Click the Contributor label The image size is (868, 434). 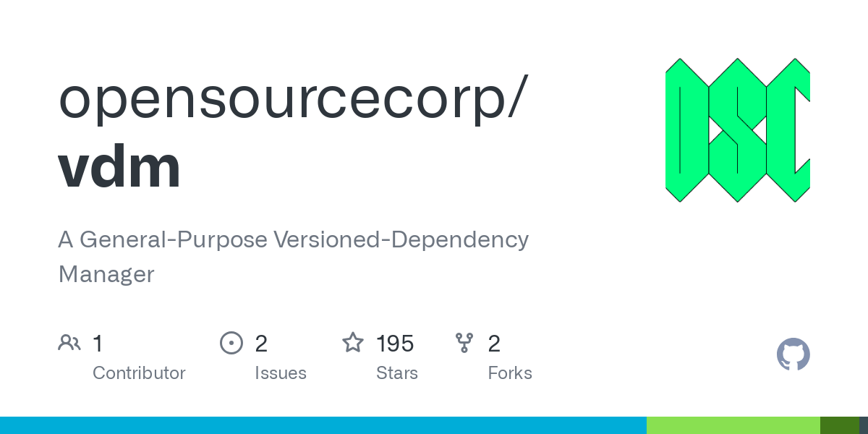[x=139, y=373]
